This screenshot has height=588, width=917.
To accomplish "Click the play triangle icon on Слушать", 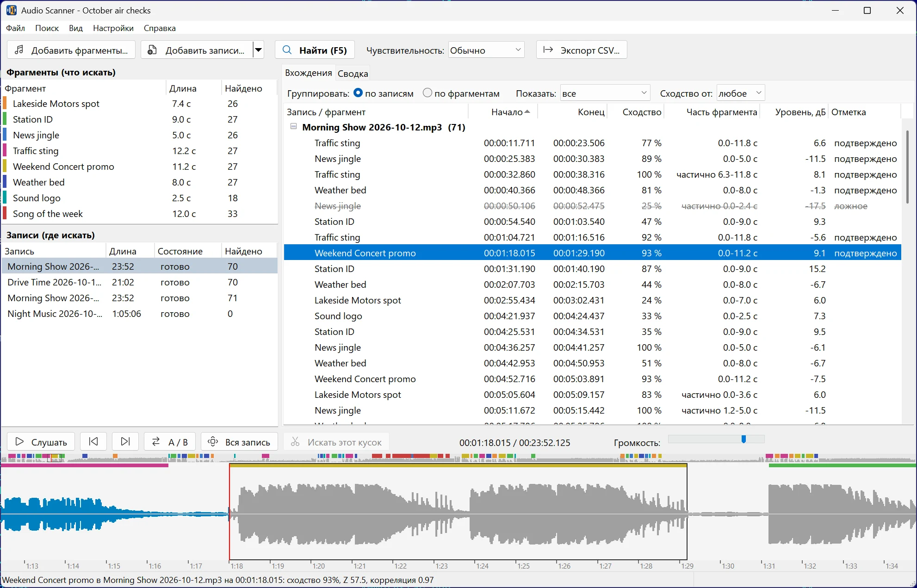I will (19, 442).
